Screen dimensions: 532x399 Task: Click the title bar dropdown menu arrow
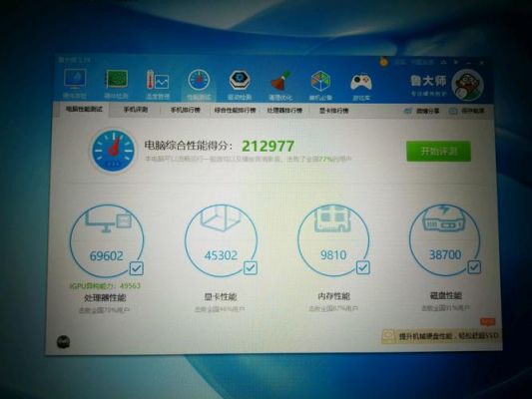point(456,63)
